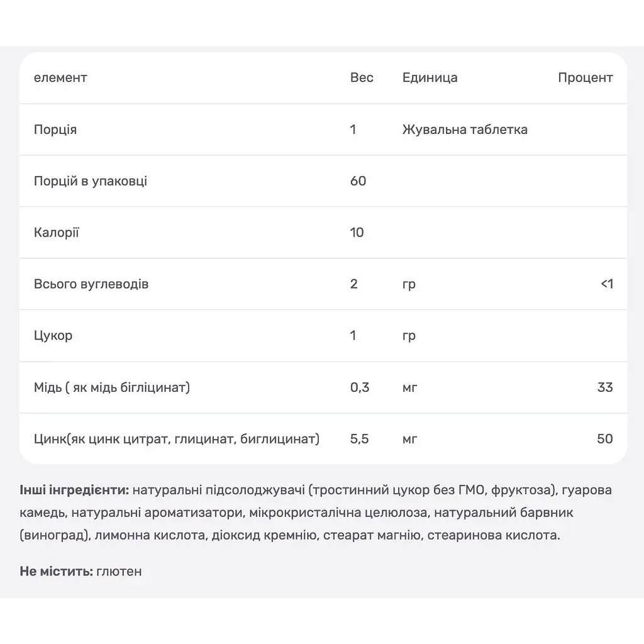Select the copper percent value 33
The image size is (644, 644).
tap(605, 387)
